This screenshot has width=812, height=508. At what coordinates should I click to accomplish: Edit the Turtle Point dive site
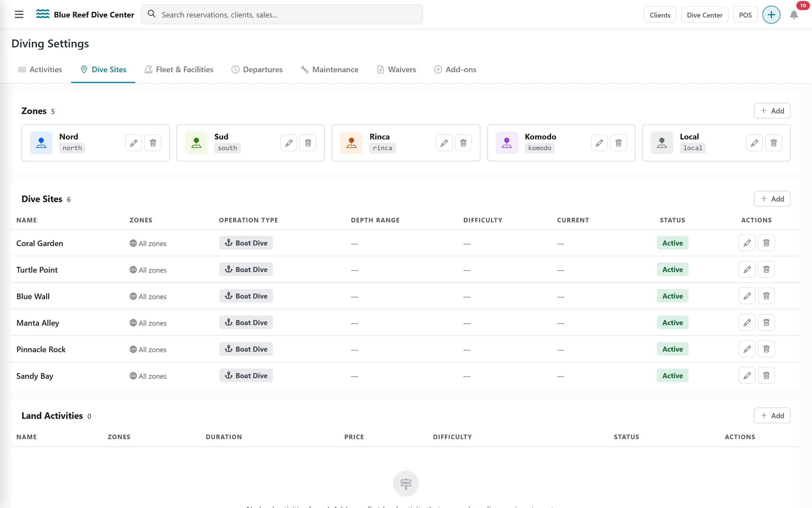(x=747, y=270)
